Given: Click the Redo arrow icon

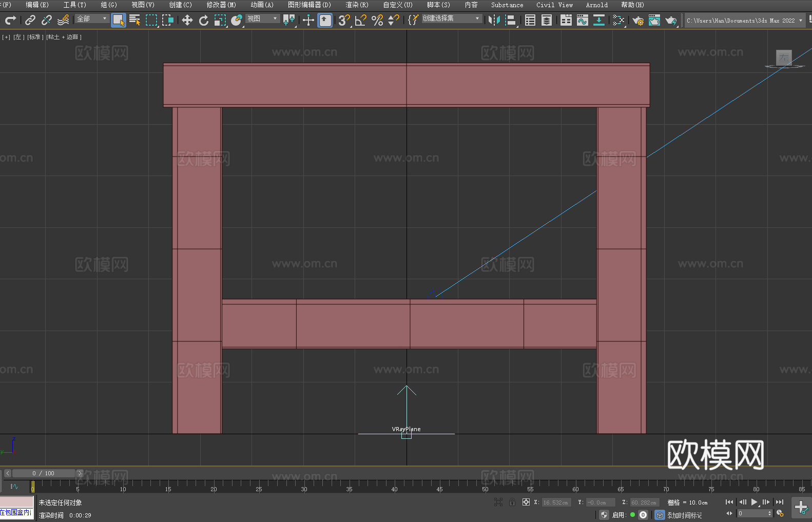Looking at the screenshot, I should click(x=10, y=20).
